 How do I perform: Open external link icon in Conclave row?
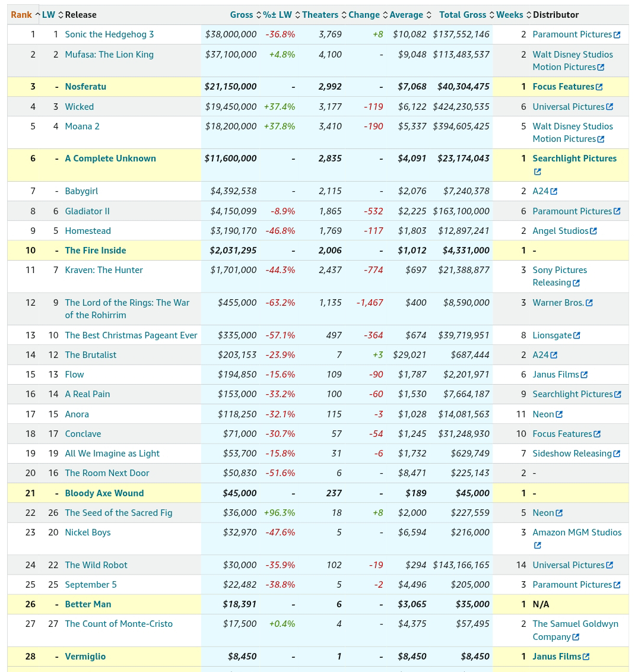pyautogui.click(x=597, y=434)
